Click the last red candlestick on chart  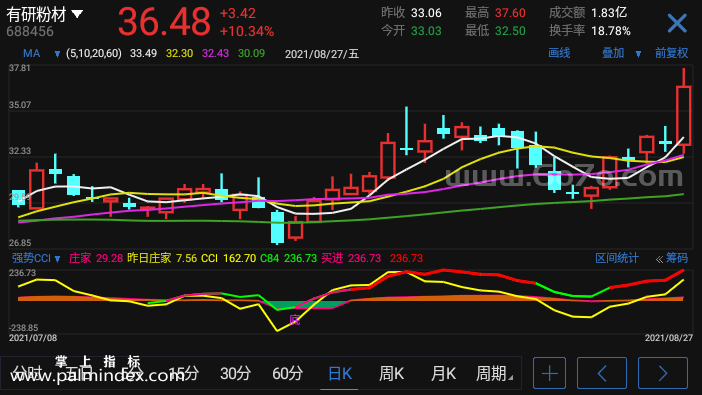click(684, 116)
